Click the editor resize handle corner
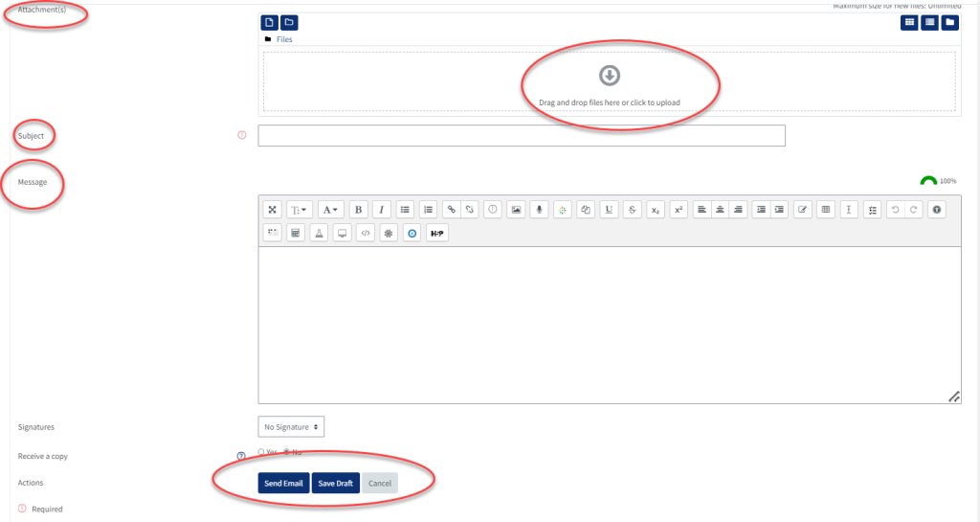The image size is (980, 522). pyautogui.click(x=954, y=397)
